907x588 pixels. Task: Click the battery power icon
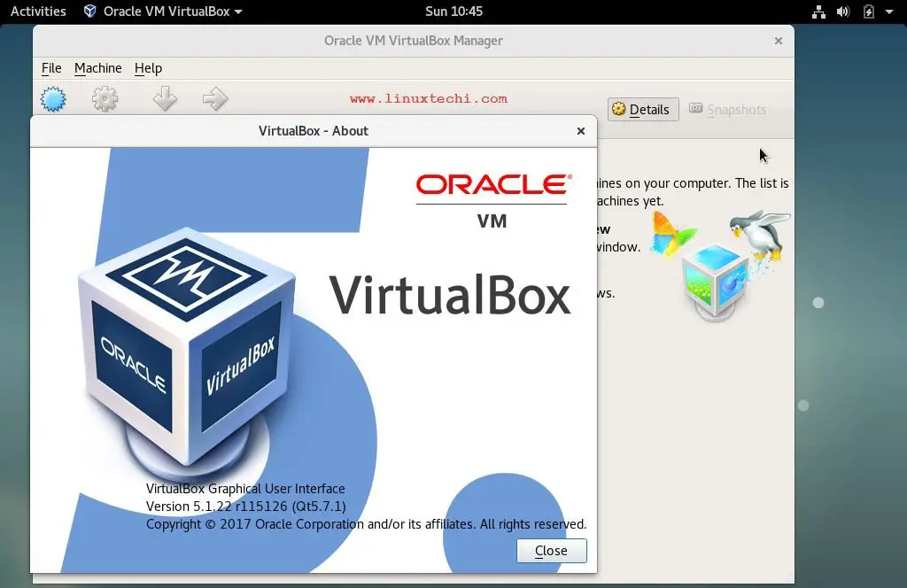pyautogui.click(x=868, y=12)
